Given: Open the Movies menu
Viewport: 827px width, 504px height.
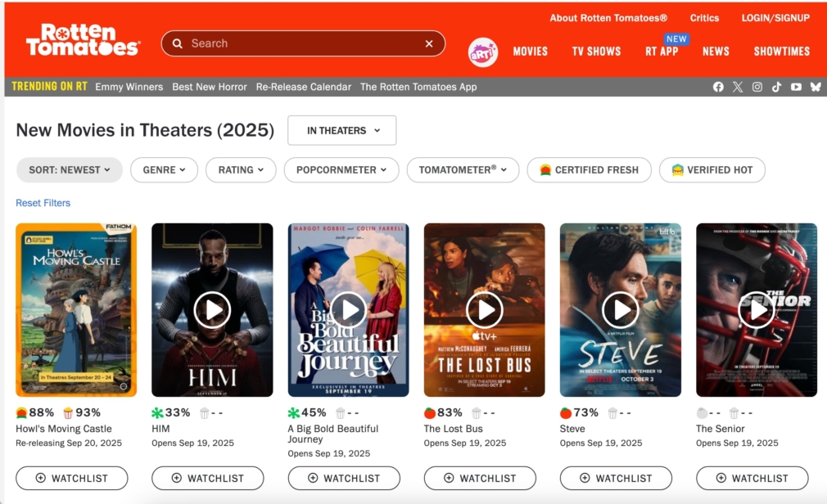Looking at the screenshot, I should pyautogui.click(x=530, y=52).
